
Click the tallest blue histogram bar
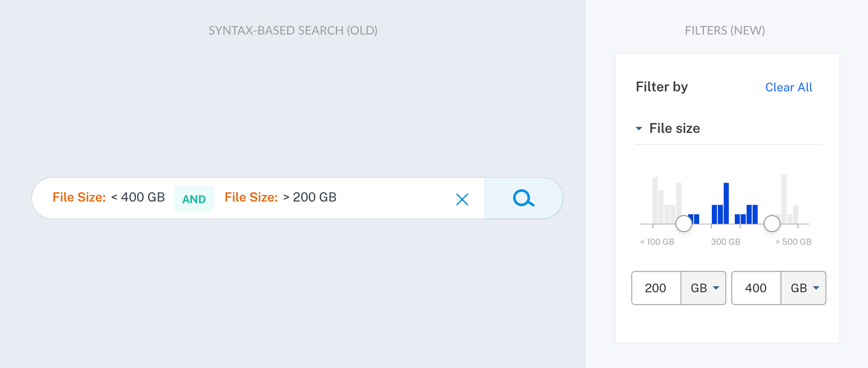click(726, 203)
